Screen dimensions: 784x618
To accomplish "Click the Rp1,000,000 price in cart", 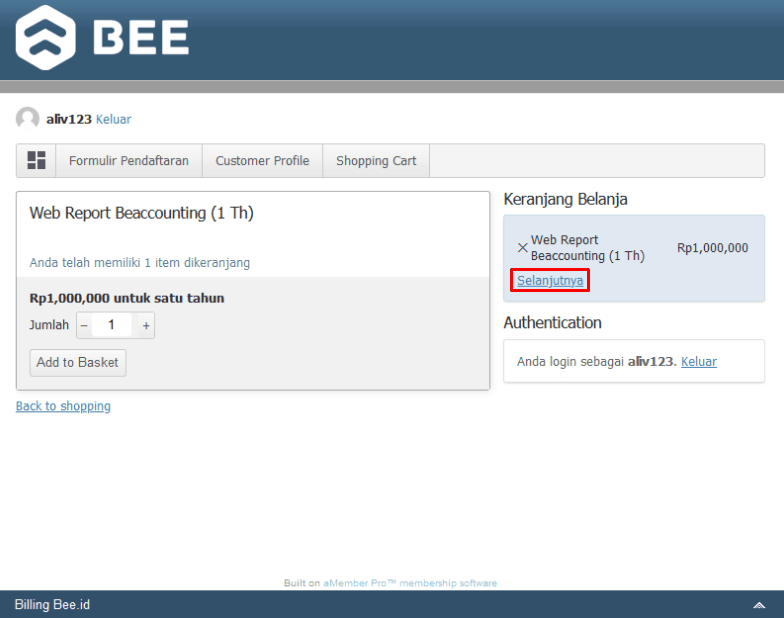I will 712,248.
